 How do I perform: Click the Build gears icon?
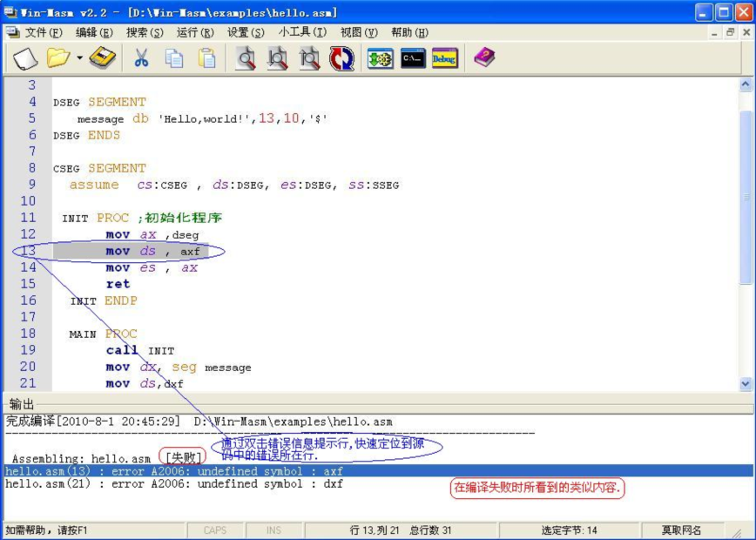(x=380, y=58)
